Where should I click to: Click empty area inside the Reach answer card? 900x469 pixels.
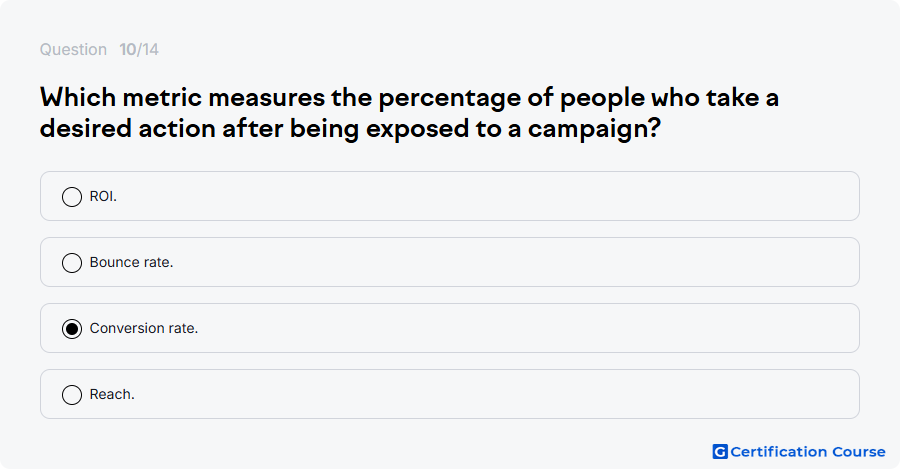[488, 394]
